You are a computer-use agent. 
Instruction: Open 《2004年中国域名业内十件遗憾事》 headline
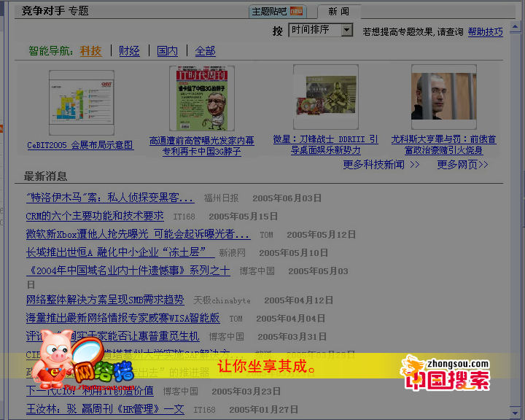point(128,271)
